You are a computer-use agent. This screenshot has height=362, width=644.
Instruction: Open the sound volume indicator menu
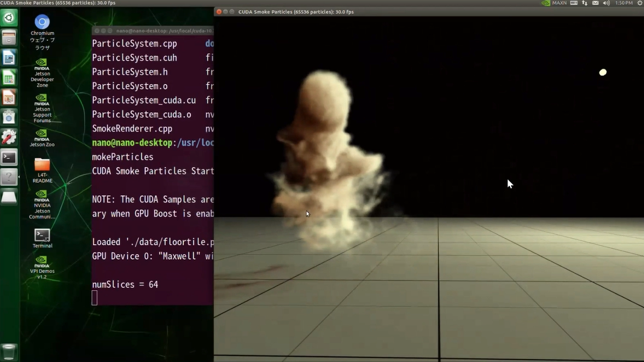607,3
